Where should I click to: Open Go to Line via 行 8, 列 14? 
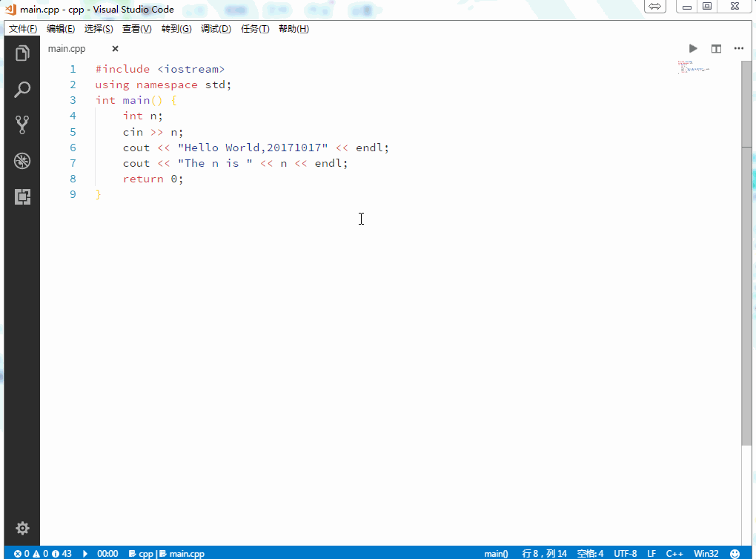[544, 554]
